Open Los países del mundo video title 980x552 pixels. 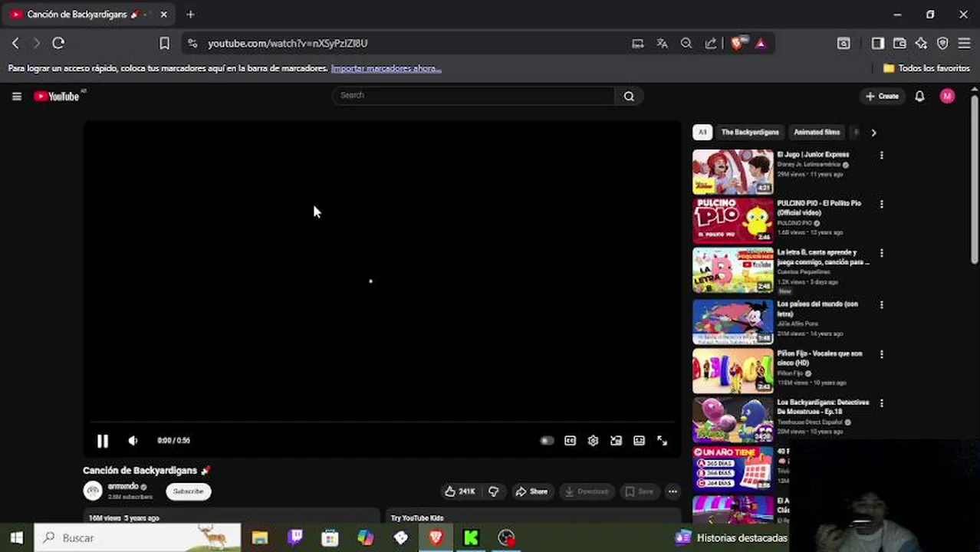[x=817, y=308]
